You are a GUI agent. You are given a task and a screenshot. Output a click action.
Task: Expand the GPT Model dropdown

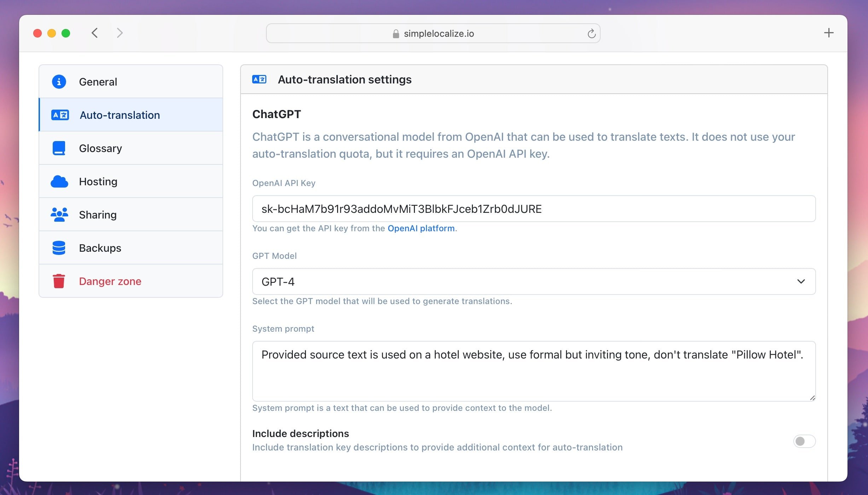click(534, 281)
